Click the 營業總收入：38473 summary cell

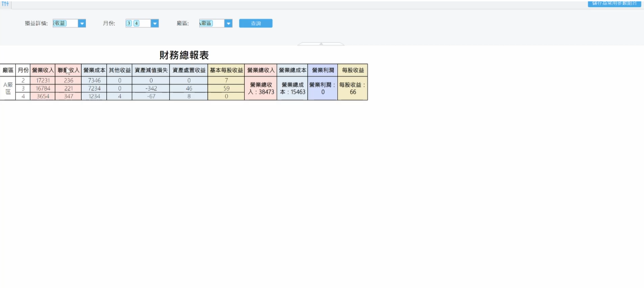261,88
